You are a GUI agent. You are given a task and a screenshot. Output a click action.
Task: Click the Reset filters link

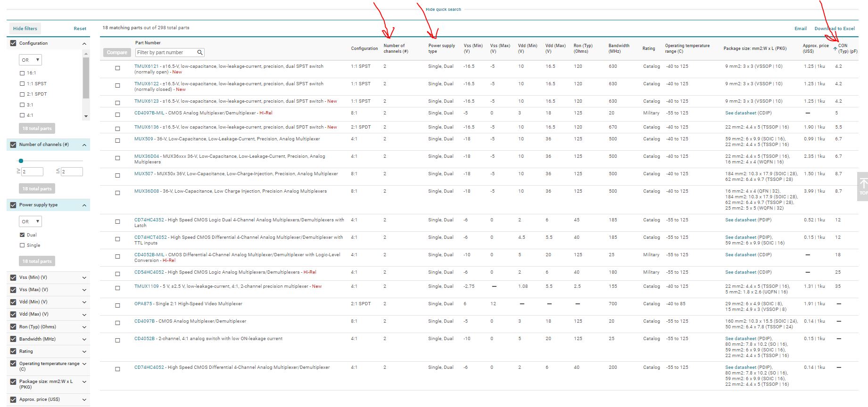(x=80, y=29)
